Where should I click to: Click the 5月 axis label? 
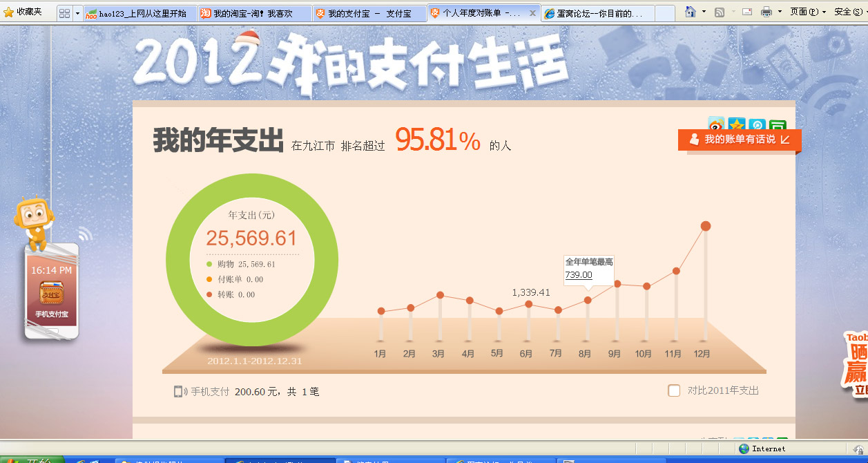[x=497, y=354]
